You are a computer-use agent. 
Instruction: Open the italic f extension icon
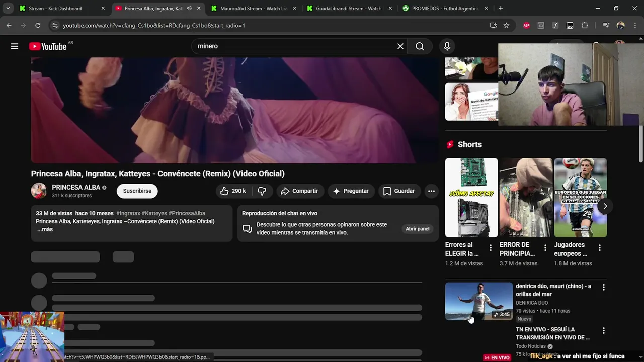[555, 25]
